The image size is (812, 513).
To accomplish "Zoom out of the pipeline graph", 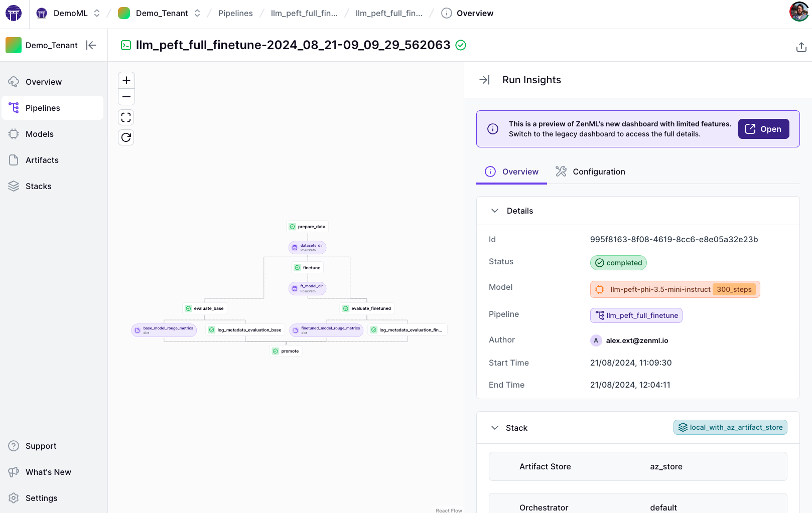I will click(x=126, y=97).
